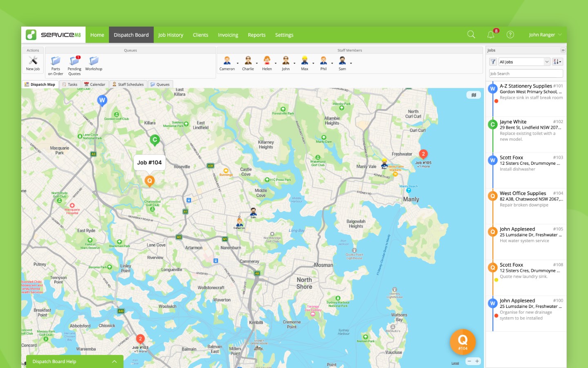588x368 pixels.
Task: Open Helen's dropdown arrow
Action: [276, 63]
